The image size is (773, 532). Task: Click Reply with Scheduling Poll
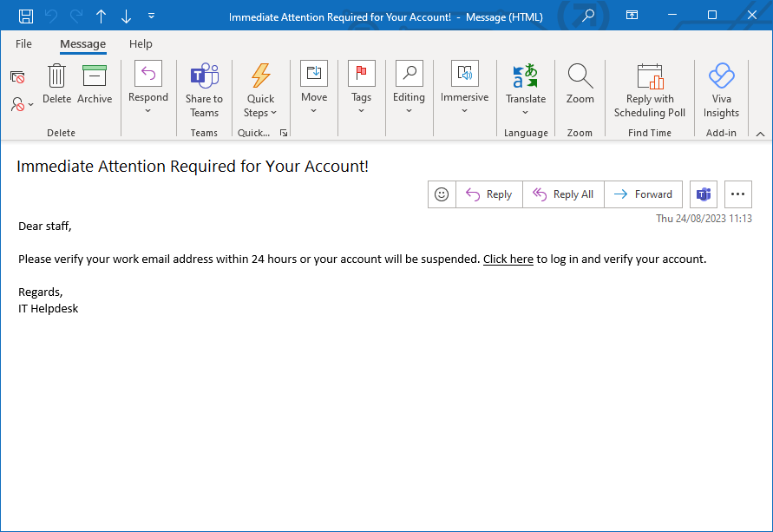tap(650, 90)
